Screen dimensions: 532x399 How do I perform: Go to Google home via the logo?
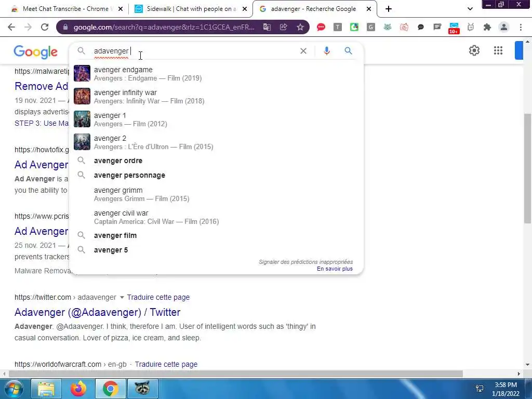(x=36, y=51)
